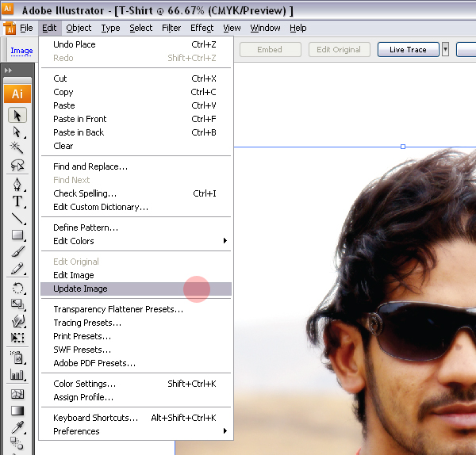Select the Blend tool
This screenshot has width=476, height=455.
[17, 443]
